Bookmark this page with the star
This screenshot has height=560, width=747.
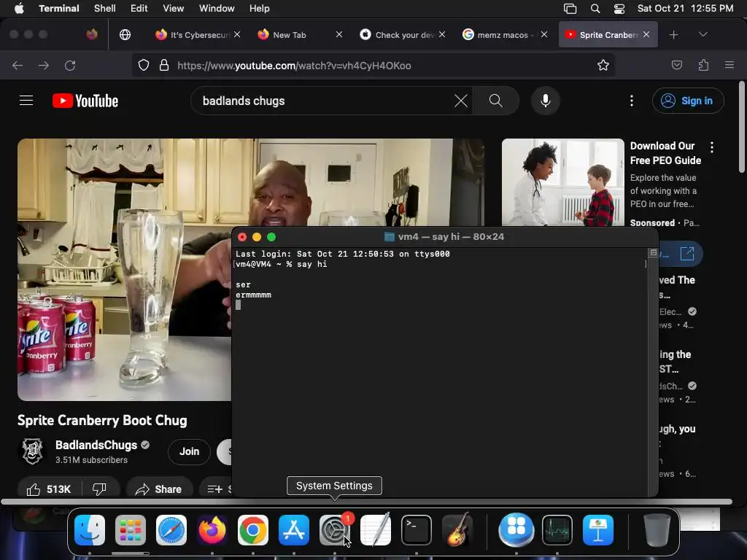pos(603,65)
